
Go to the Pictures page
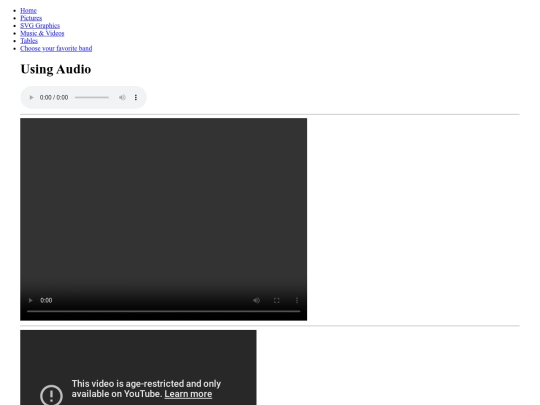tap(31, 18)
